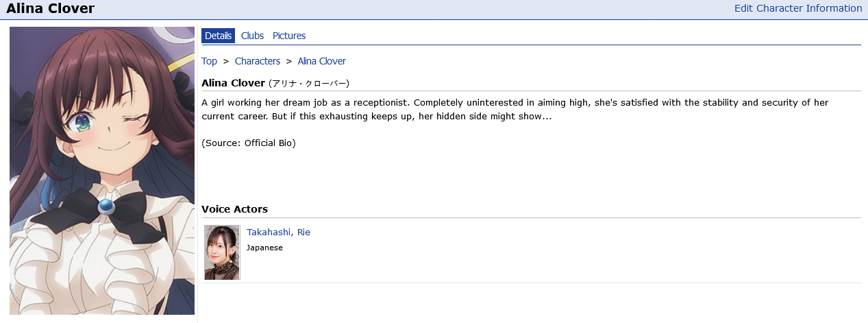The width and height of the screenshot is (868, 323).
Task: Open voice actor Takahashi, Rie's page
Action: (278, 232)
